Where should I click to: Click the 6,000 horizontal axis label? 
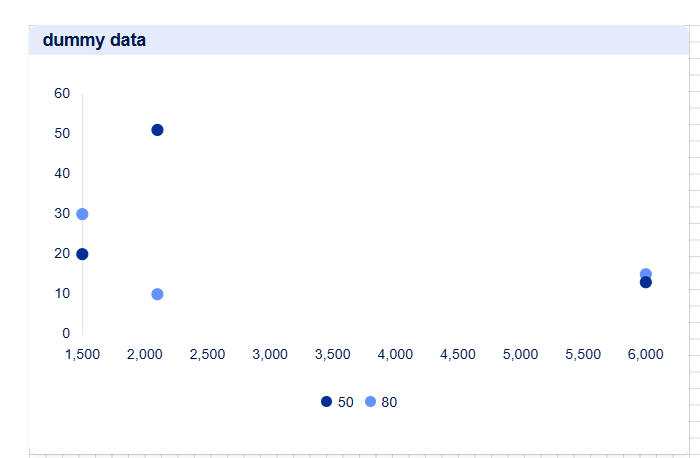click(646, 354)
